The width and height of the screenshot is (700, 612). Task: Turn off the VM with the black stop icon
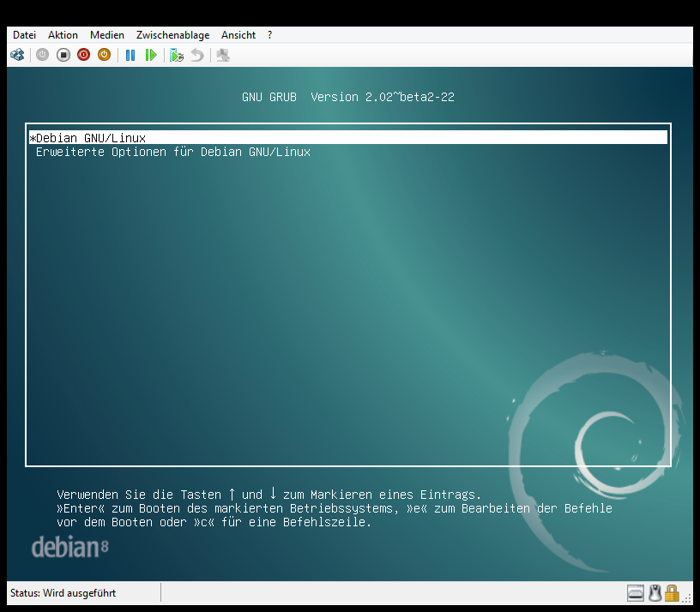pos(63,56)
